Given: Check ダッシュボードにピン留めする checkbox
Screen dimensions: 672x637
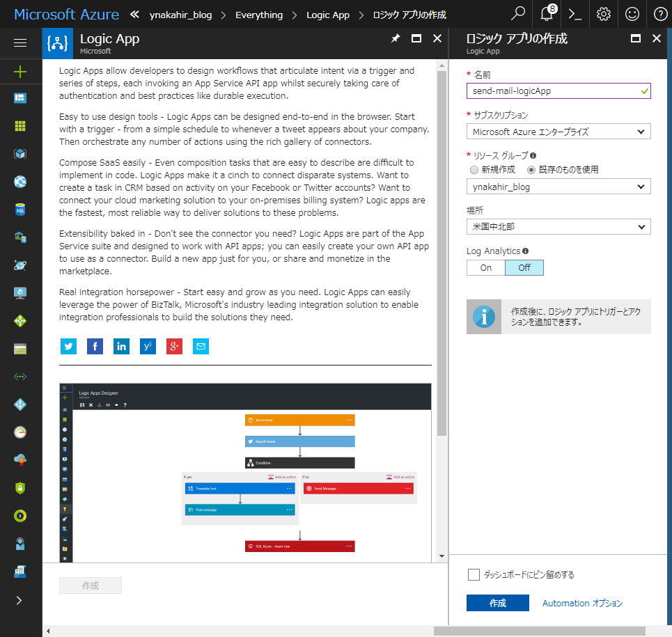Looking at the screenshot, I should pos(474,574).
